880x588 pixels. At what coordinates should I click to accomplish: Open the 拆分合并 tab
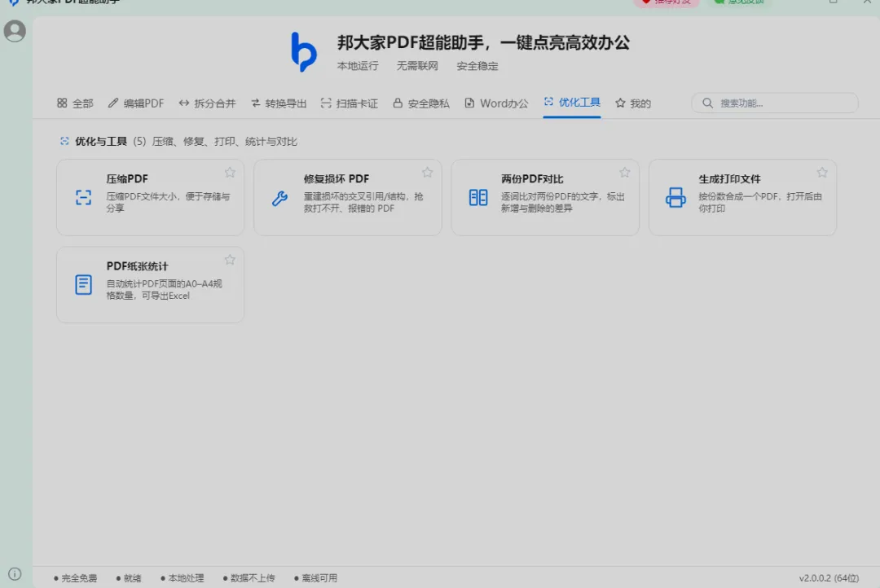(x=207, y=103)
